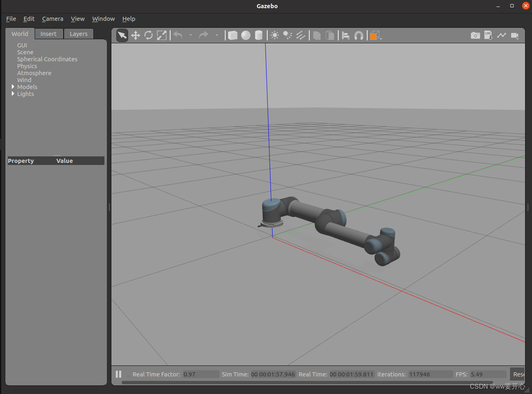The width and height of the screenshot is (532, 394).
Task: Insert a cylinder shape
Action: coord(259,36)
